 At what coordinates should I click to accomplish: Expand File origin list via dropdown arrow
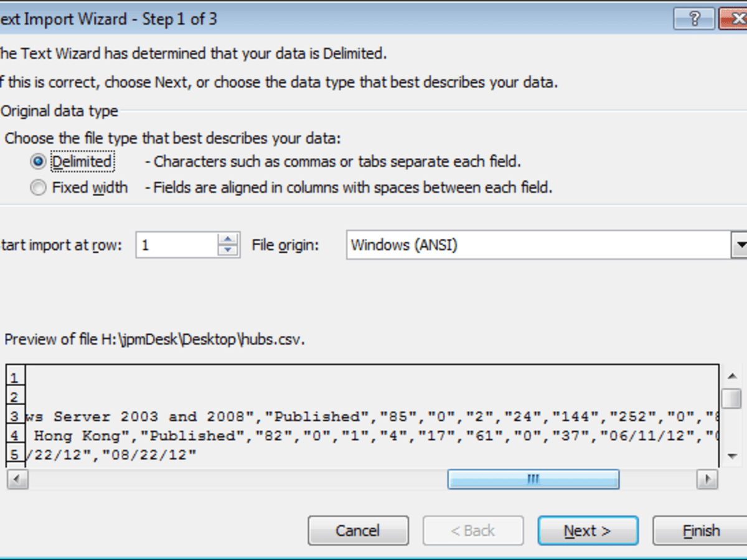[x=740, y=245]
